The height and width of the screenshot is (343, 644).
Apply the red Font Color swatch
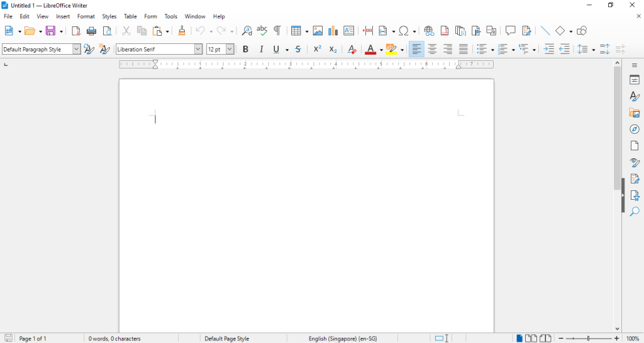[x=370, y=49]
